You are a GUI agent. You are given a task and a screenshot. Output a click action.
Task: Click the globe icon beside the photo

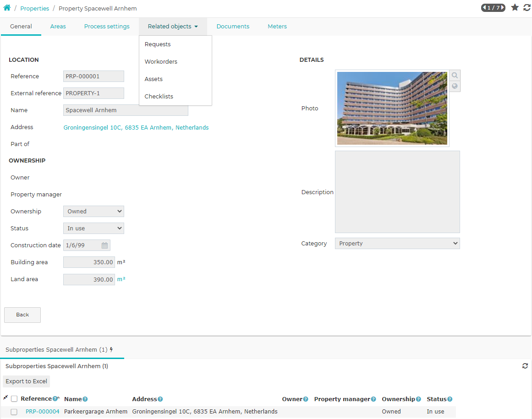(455, 86)
